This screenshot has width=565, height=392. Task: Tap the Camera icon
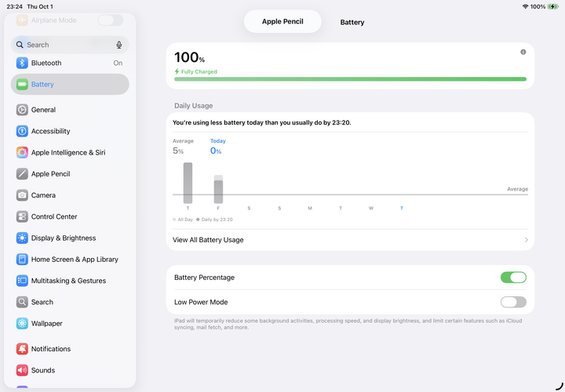22,195
